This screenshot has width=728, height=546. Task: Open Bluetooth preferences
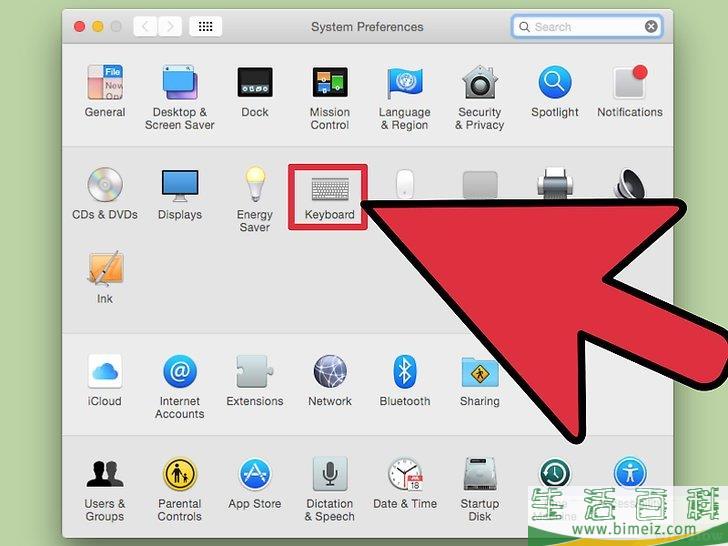(405, 380)
